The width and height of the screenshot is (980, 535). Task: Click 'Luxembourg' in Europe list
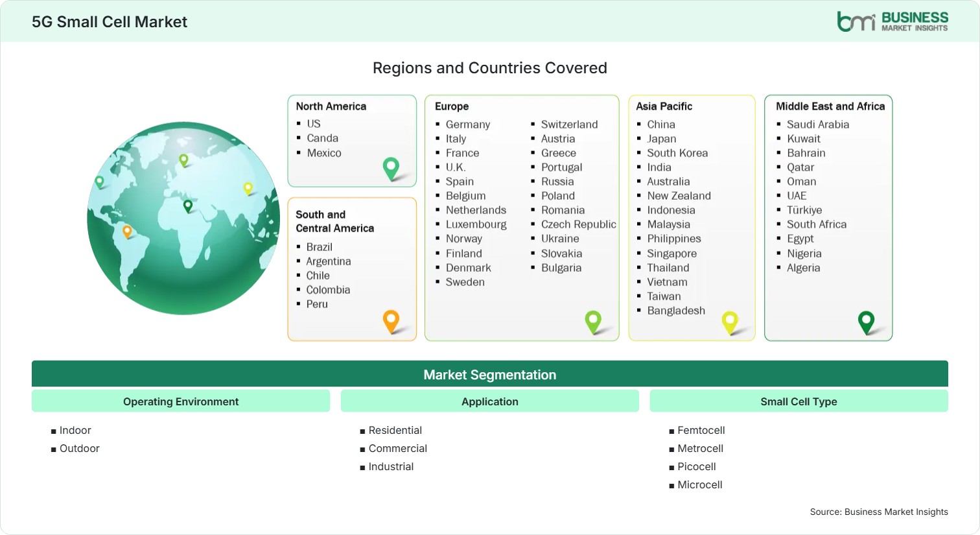476,224
